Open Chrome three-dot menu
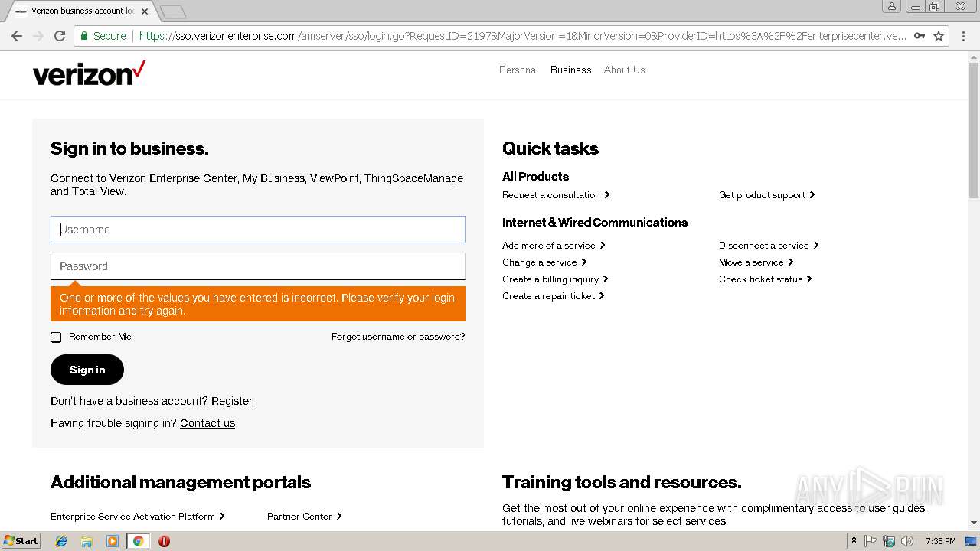Viewport: 980px width, 551px height. point(963,36)
